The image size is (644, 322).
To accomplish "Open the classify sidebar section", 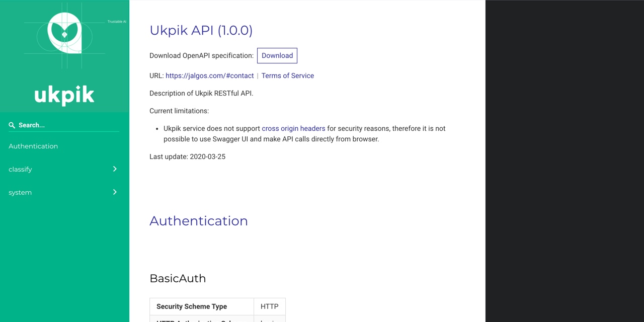I will pyautogui.click(x=64, y=169).
